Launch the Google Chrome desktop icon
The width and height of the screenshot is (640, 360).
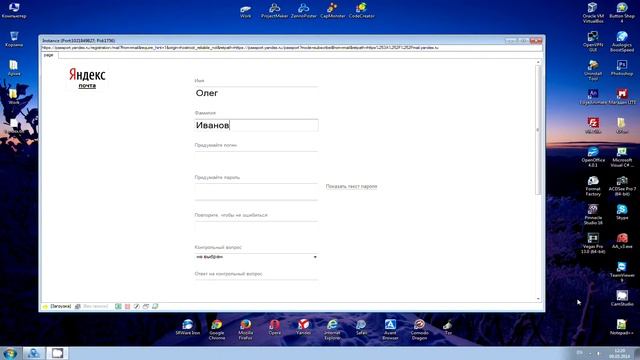coord(217,329)
